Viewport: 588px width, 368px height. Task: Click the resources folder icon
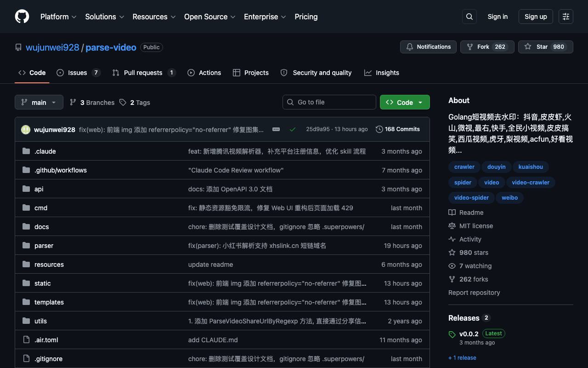click(26, 264)
